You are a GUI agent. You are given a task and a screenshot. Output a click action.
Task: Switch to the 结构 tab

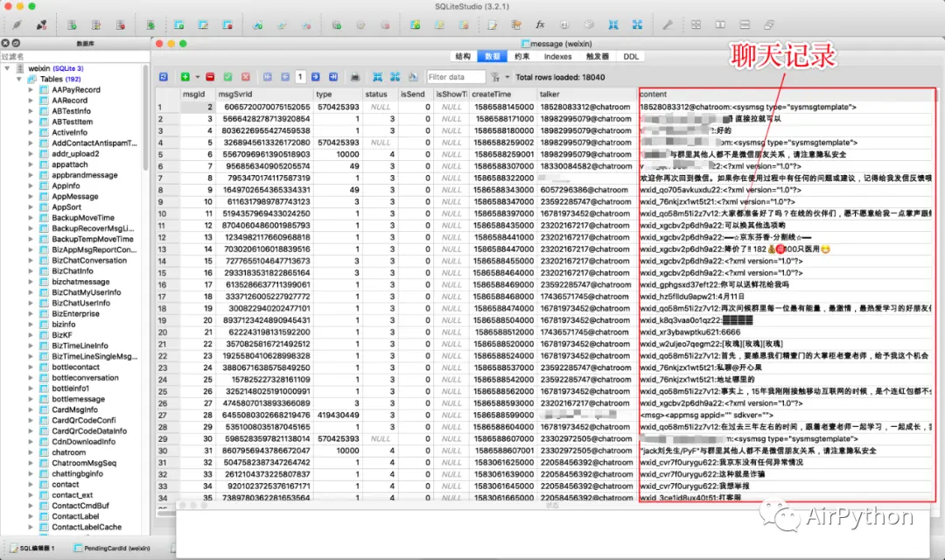(463, 57)
